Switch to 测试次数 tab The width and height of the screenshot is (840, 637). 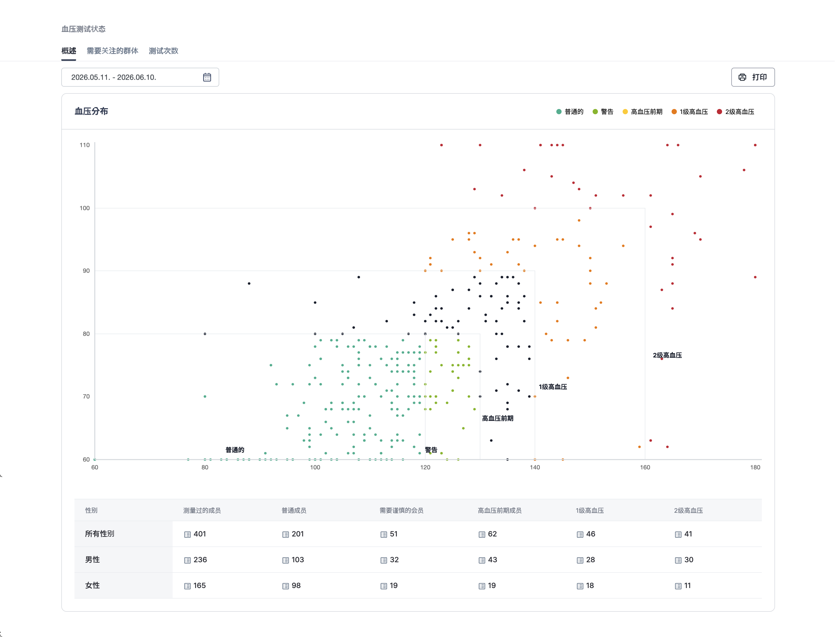164,51
